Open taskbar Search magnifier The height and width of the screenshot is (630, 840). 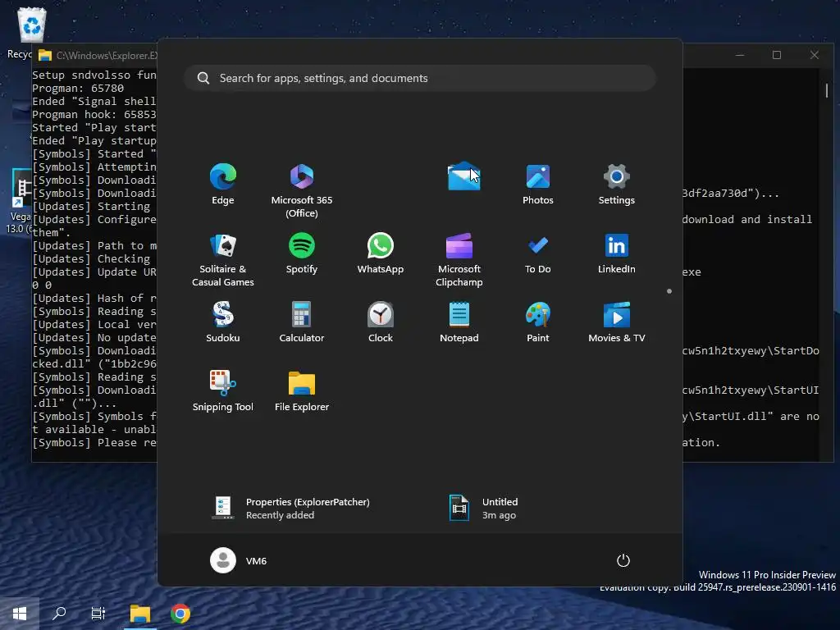(x=59, y=614)
